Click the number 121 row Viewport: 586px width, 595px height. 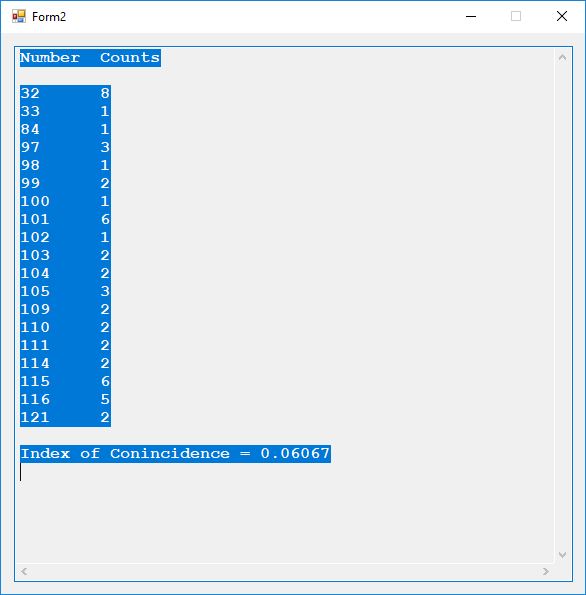click(x=65, y=417)
